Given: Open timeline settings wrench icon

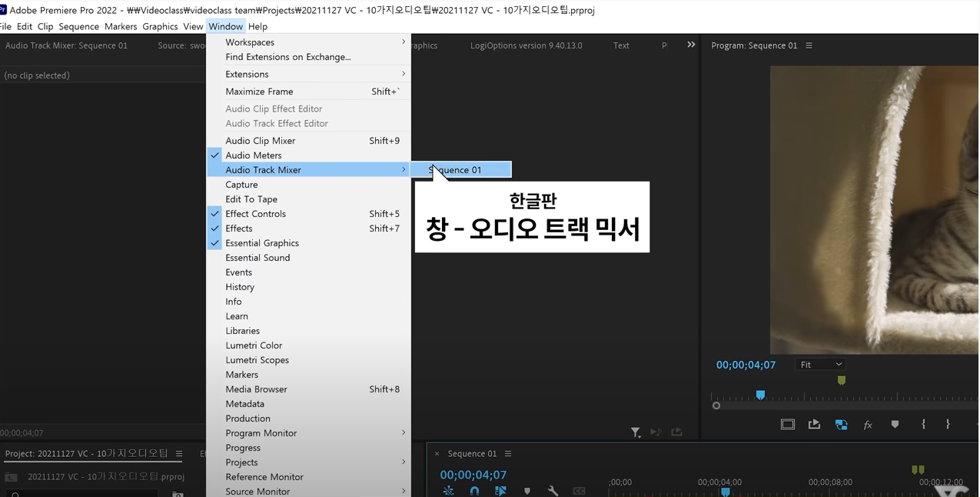Looking at the screenshot, I should [x=553, y=491].
